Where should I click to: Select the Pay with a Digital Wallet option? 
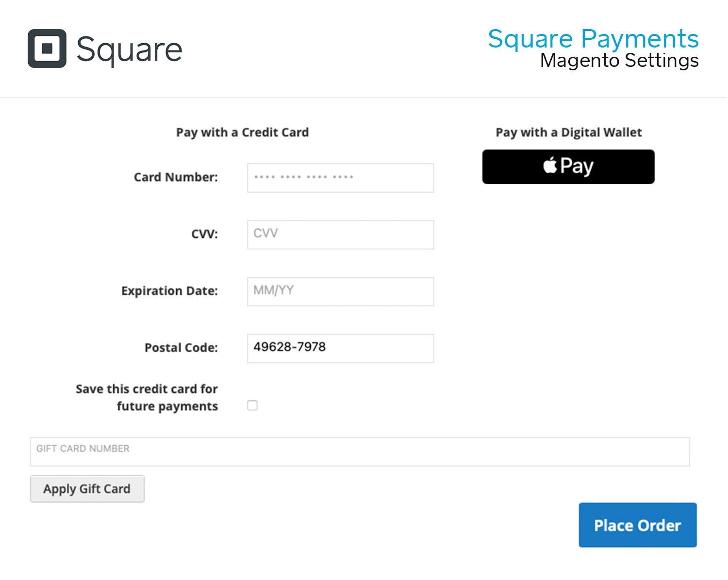(x=568, y=132)
